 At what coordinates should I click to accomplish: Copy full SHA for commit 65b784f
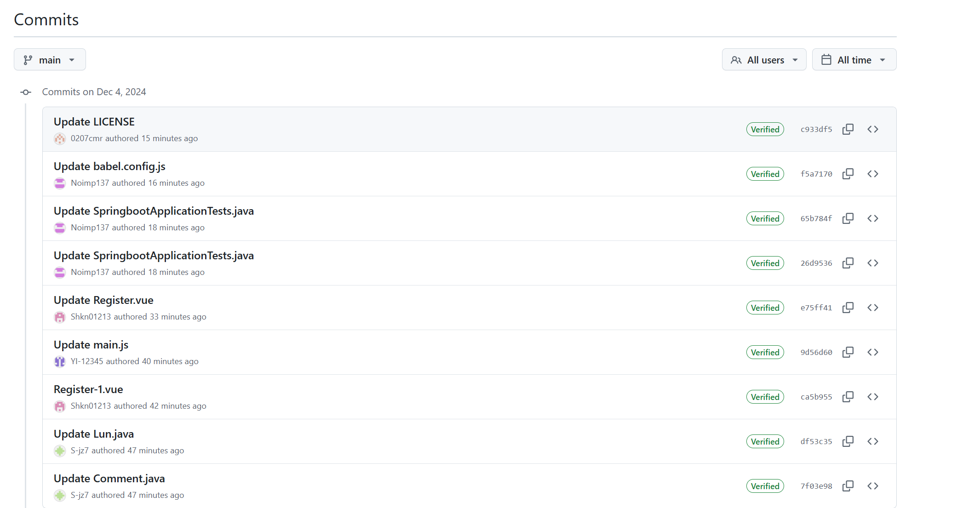pyautogui.click(x=848, y=218)
